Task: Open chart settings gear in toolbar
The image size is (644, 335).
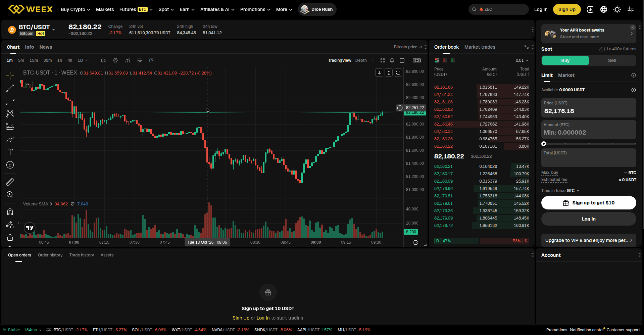Action: pos(115,60)
